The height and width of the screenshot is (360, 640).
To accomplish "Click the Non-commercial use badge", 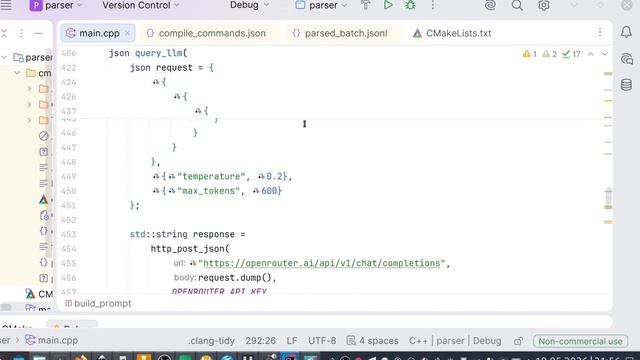I will [x=580, y=341].
